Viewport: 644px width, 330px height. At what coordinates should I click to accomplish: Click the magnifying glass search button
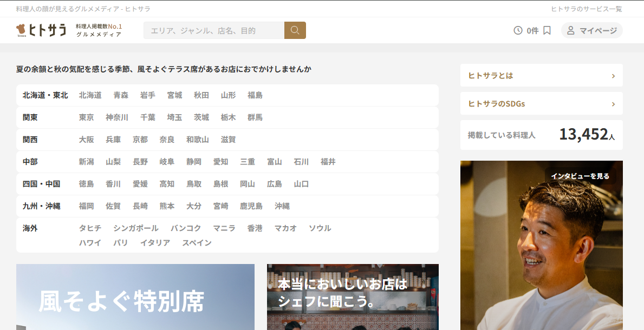(295, 30)
